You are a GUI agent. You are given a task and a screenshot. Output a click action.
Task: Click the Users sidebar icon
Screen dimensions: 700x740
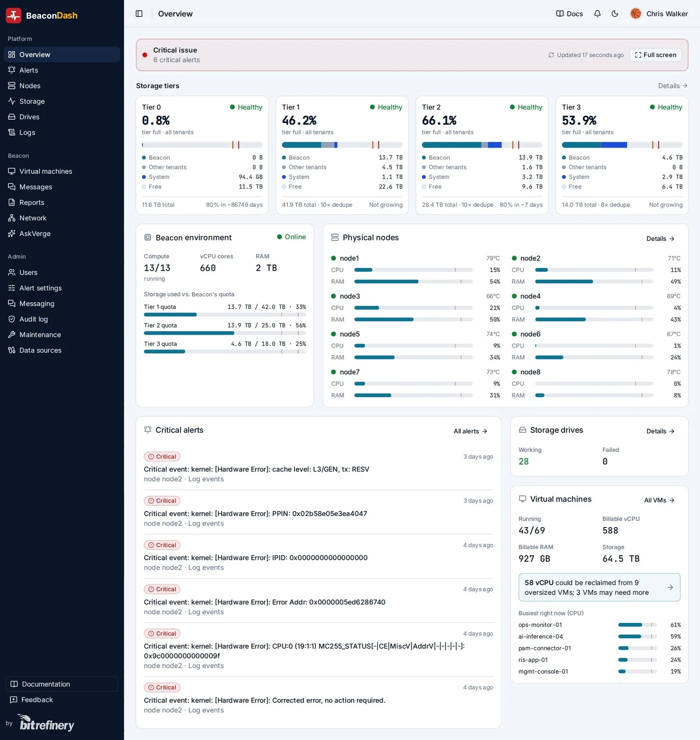12,272
